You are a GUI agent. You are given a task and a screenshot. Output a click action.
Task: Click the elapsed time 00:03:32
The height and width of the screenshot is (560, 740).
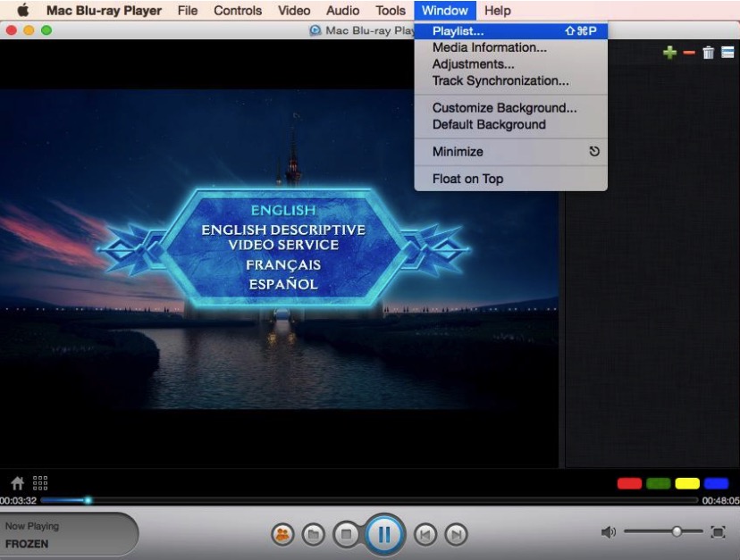(x=19, y=500)
